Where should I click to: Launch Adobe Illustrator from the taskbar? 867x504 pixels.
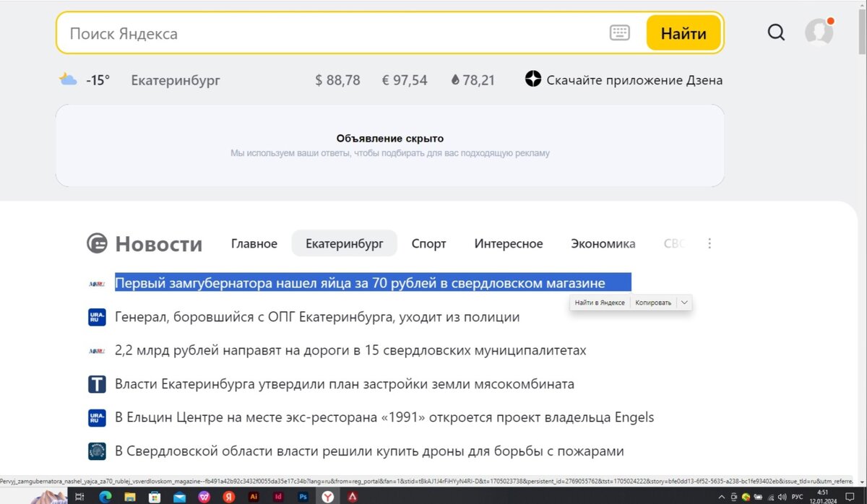tap(254, 497)
